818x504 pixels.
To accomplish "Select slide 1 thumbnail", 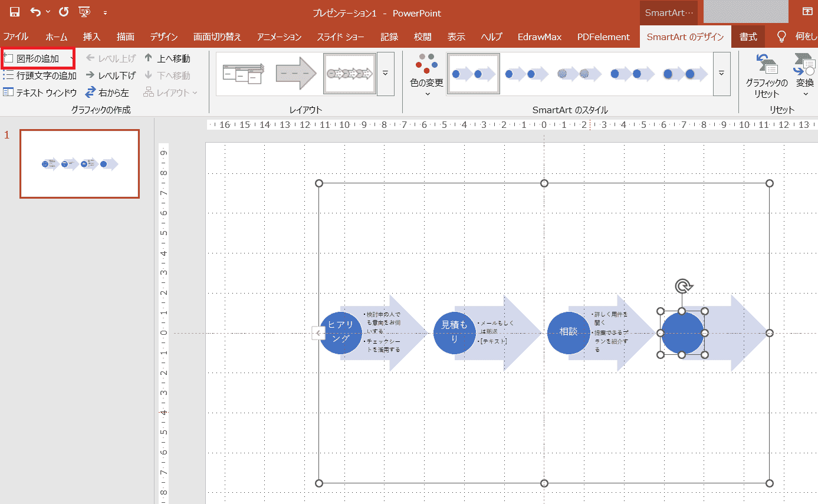I will (x=80, y=164).
